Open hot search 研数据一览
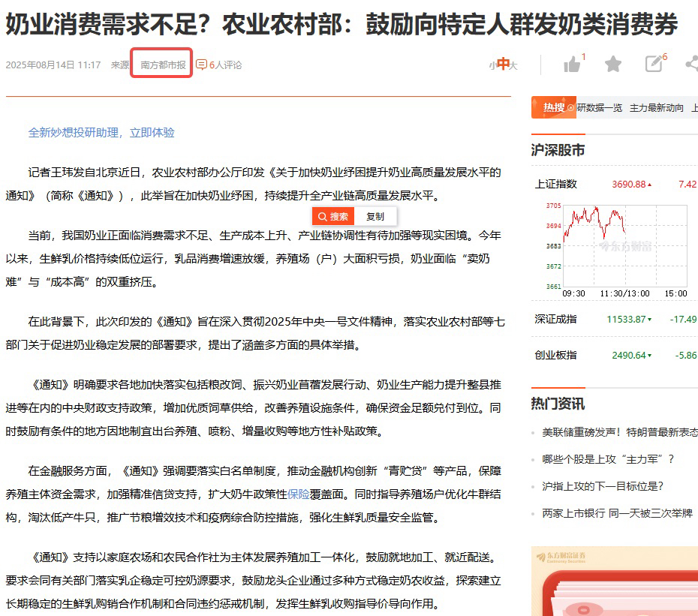This screenshot has width=698, height=616. tap(599, 108)
